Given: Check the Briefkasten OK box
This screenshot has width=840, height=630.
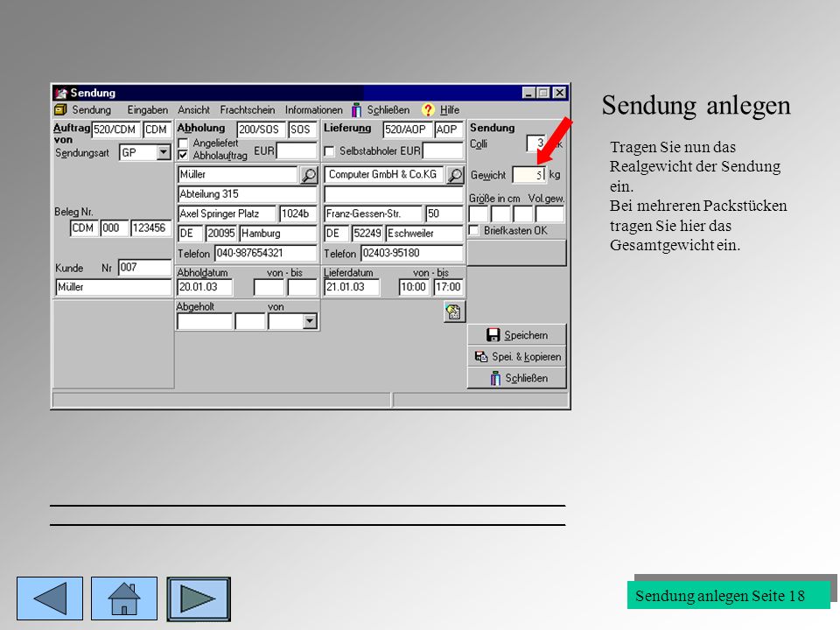Looking at the screenshot, I should point(474,230).
